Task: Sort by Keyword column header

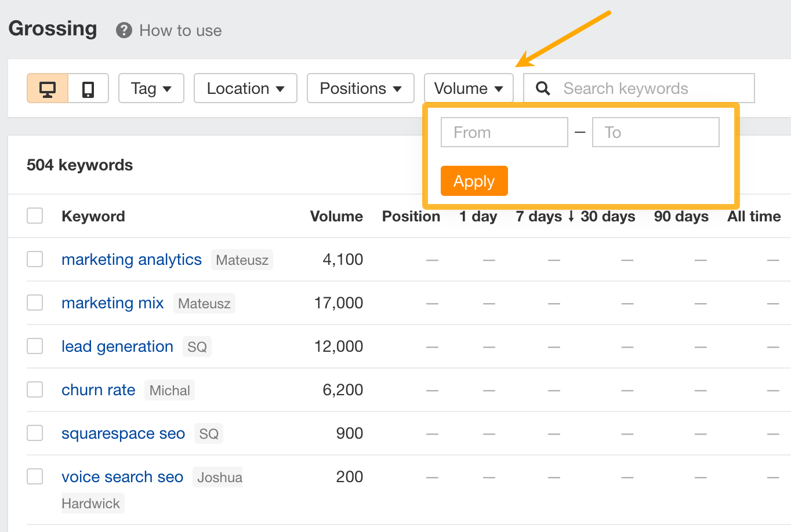Action: click(x=93, y=216)
